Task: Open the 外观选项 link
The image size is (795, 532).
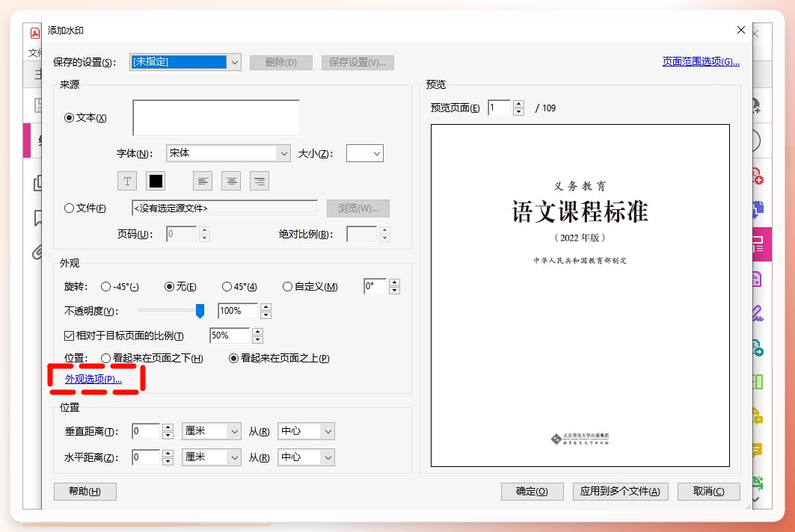Action: (x=93, y=379)
